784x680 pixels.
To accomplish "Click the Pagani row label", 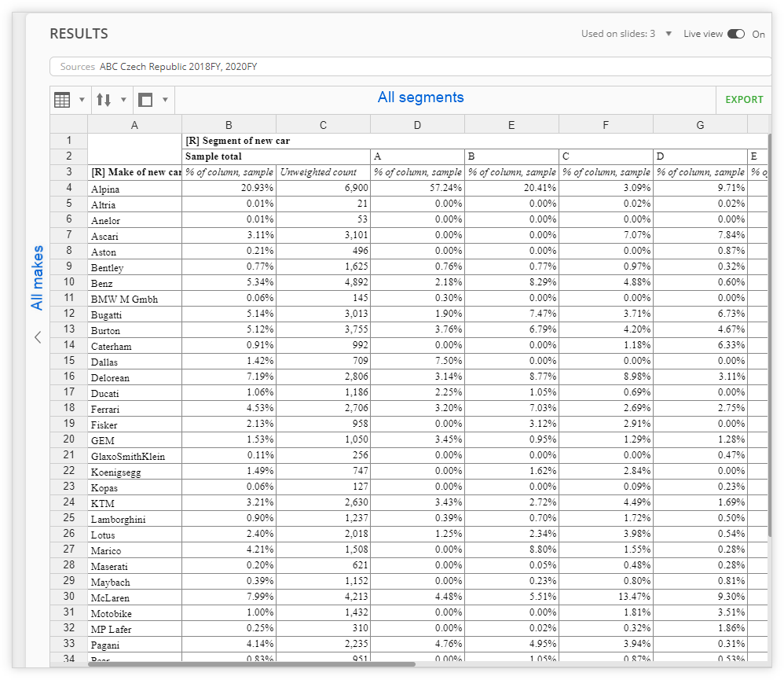I will pos(105,645).
